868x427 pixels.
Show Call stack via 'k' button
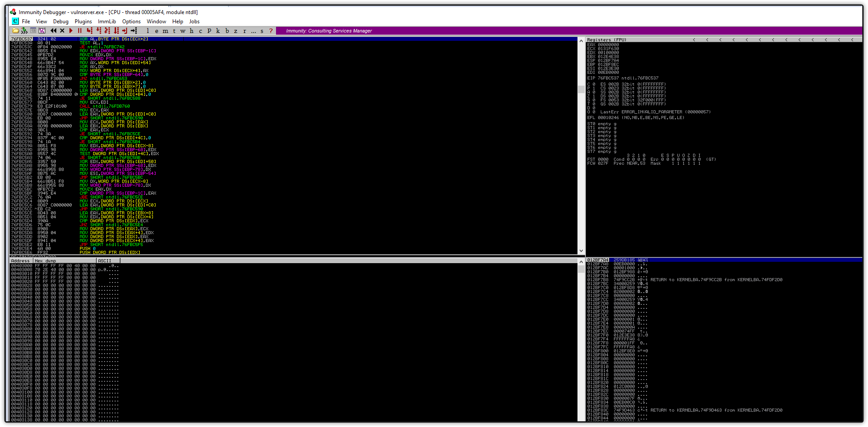(218, 31)
